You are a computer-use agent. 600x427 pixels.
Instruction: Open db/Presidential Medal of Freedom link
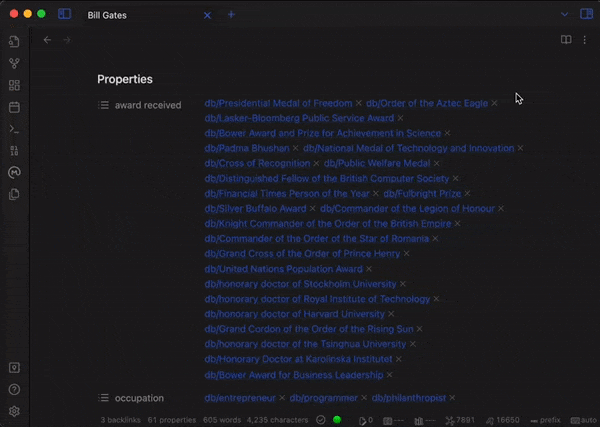278,103
